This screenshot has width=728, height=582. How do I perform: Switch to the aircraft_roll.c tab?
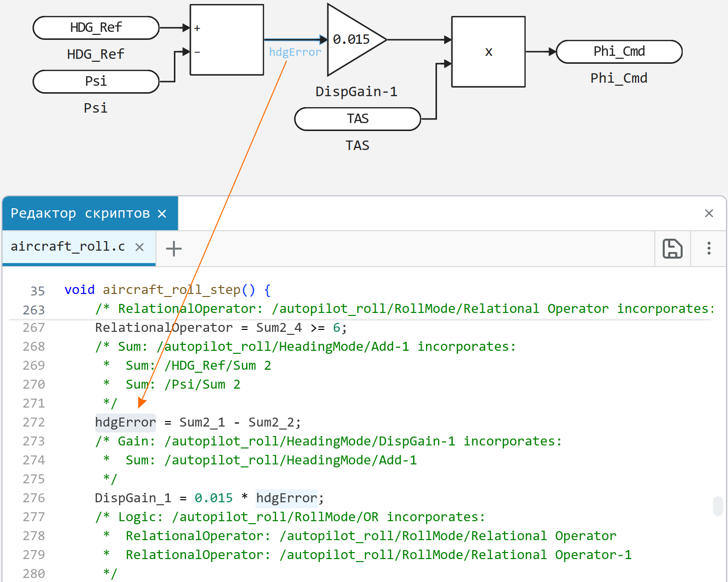coord(68,247)
